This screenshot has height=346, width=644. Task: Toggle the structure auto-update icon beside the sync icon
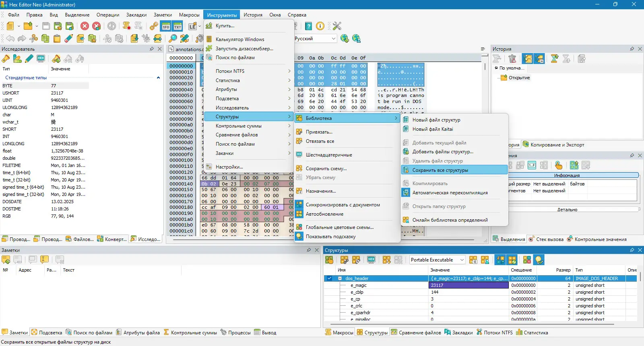pyautogui.click(x=512, y=260)
